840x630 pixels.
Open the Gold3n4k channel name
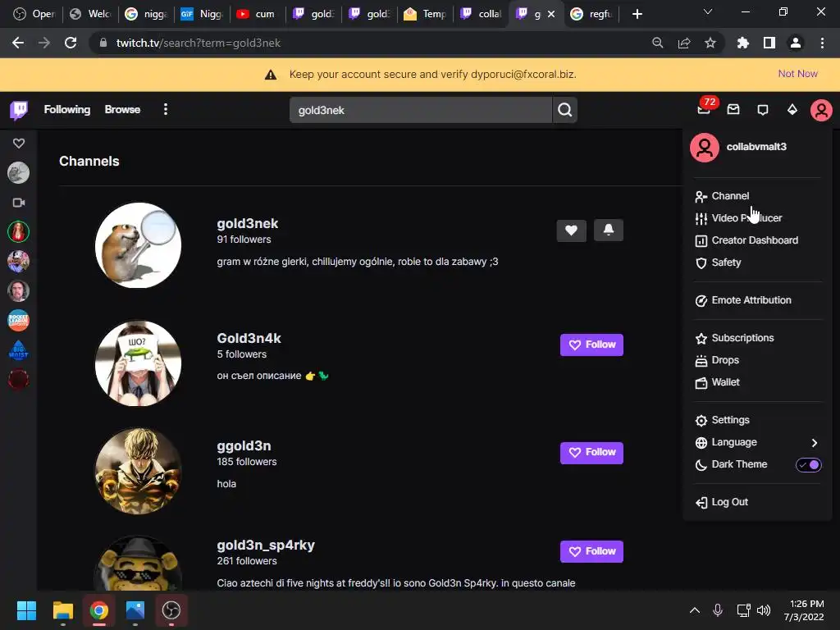[249, 338]
